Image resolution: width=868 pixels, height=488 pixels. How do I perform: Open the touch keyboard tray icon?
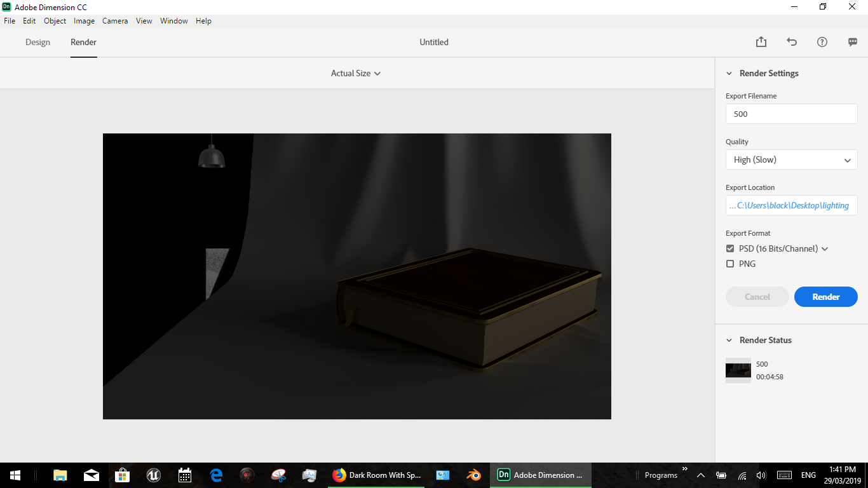click(784, 475)
